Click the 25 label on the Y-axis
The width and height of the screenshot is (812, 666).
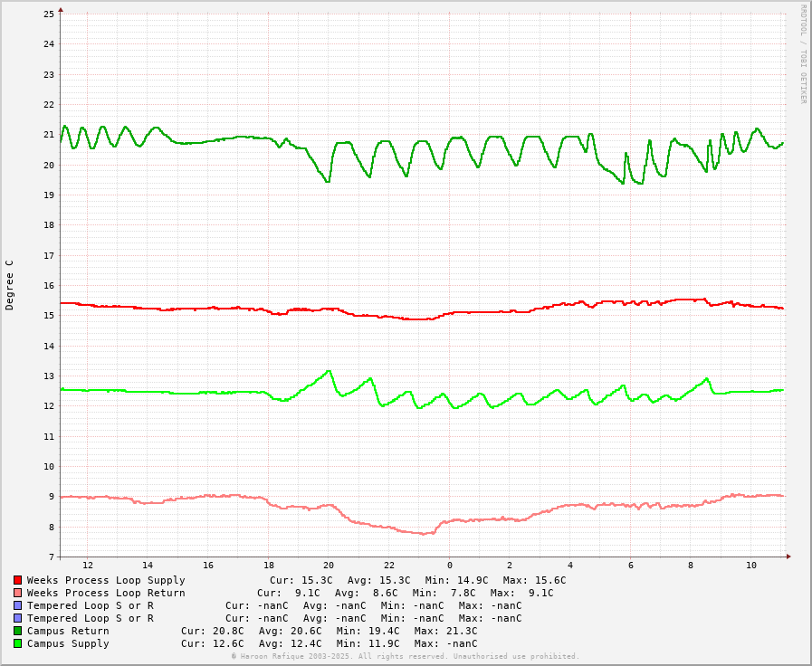[x=49, y=14]
